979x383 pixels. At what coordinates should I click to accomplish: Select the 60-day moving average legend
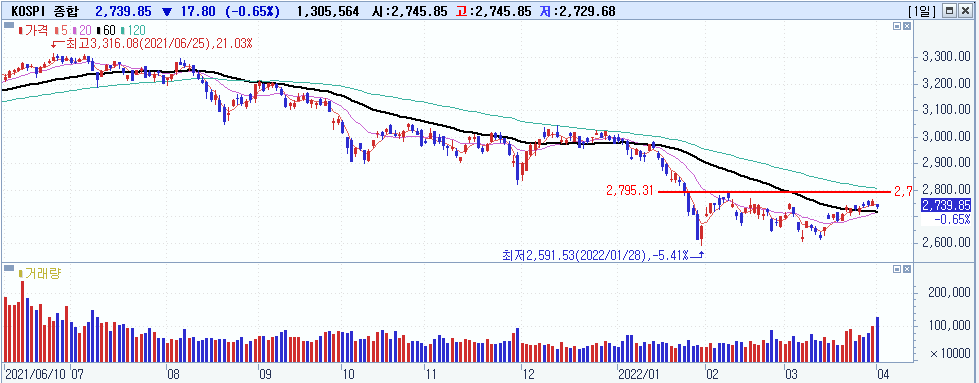coord(106,30)
